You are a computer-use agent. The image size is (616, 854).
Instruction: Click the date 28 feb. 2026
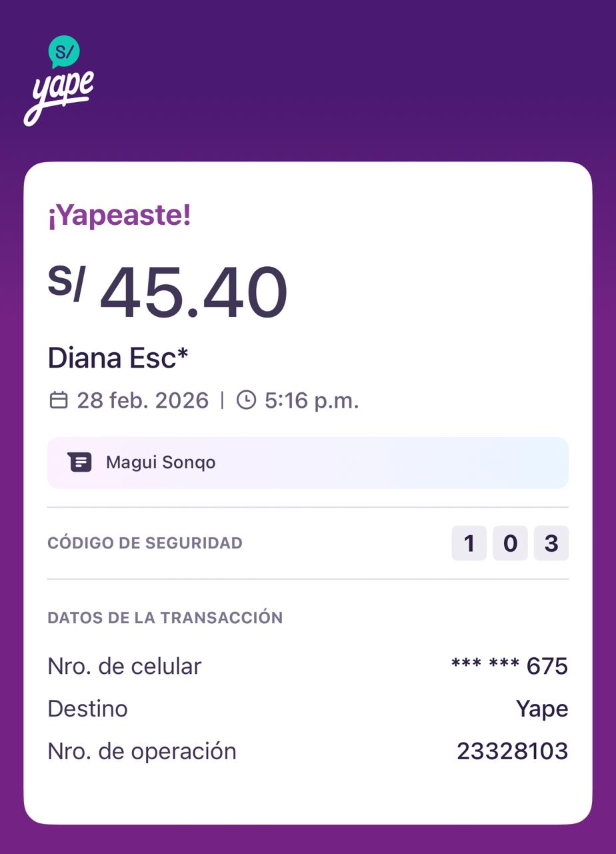coord(143,400)
